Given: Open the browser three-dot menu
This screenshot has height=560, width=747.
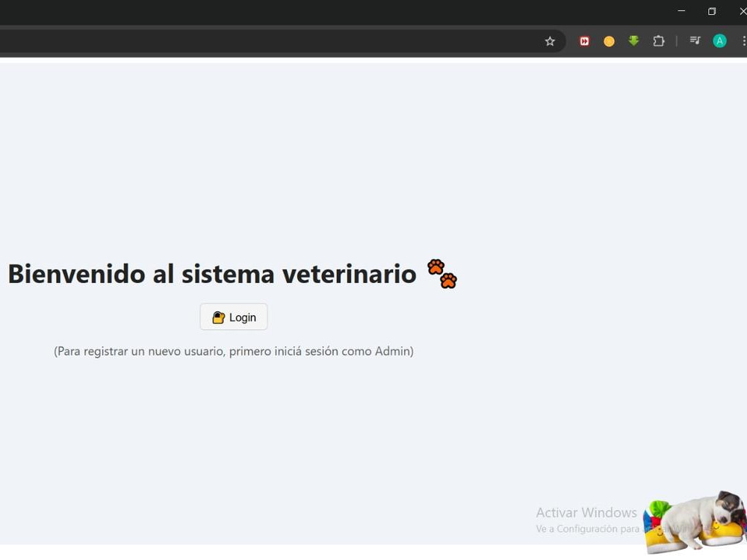Looking at the screenshot, I should tap(744, 41).
